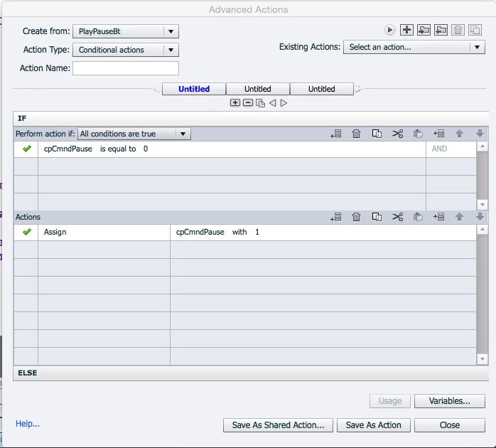Click green checkmark of Assign action row
Screen dimensions: 496x448
27,232
